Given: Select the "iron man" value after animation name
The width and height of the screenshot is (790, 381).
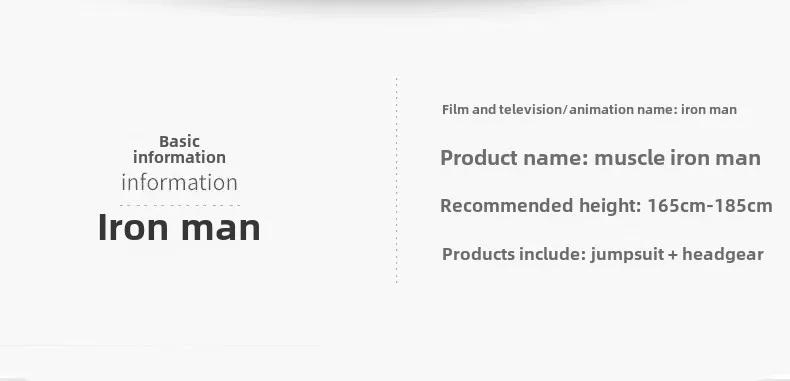Looking at the screenshot, I should tap(709, 109).
